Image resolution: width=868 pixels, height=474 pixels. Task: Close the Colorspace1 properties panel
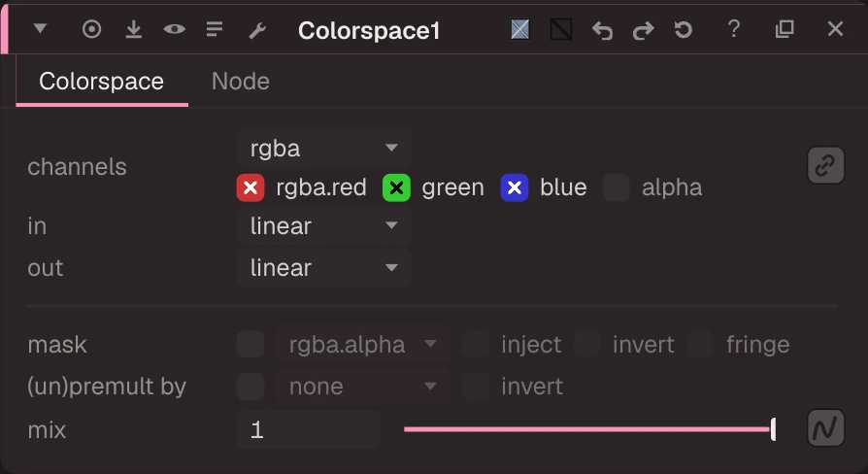[x=835, y=29]
